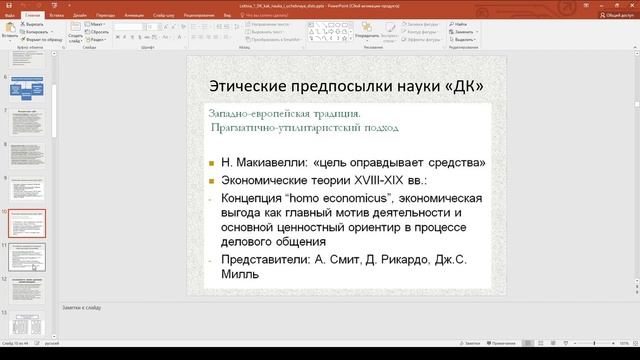
Task: Switch to the Дизайн (Design) tab
Action: coord(80,15)
